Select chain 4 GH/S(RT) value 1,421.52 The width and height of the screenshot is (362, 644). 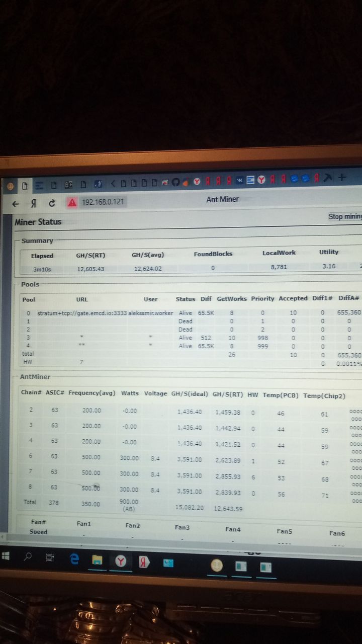228,444
